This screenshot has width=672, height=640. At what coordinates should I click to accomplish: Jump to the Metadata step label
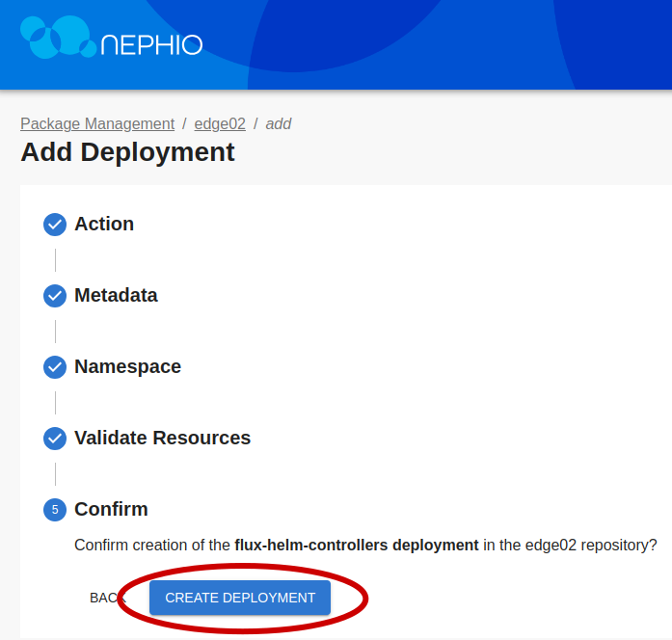[x=116, y=295]
